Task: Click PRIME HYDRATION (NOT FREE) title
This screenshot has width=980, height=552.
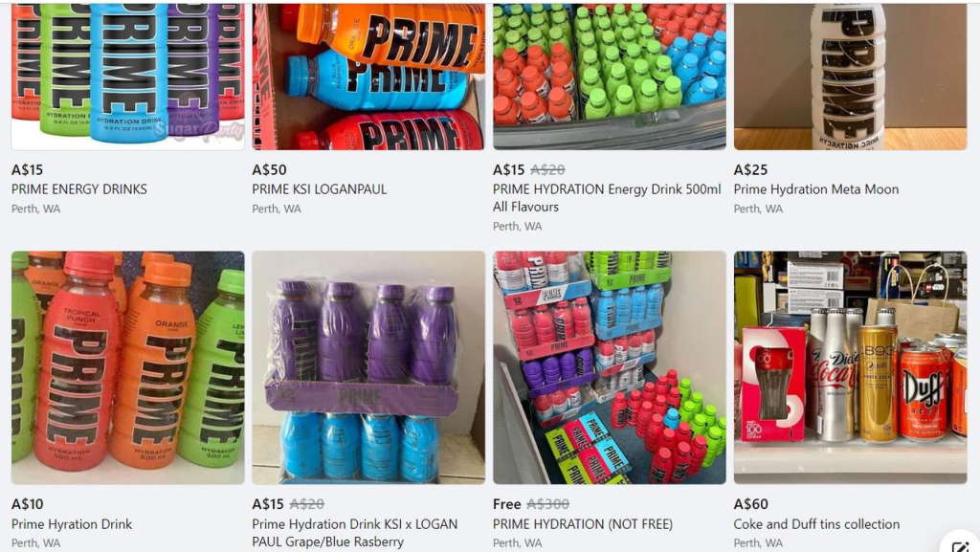Action: pyautogui.click(x=583, y=524)
